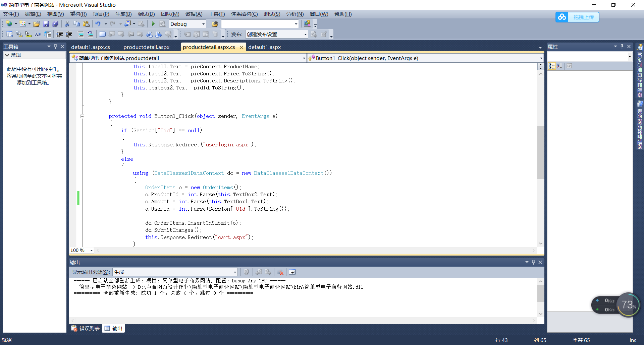The height and width of the screenshot is (345, 644).
Task: Click the Save All icon
Action: pos(55,24)
